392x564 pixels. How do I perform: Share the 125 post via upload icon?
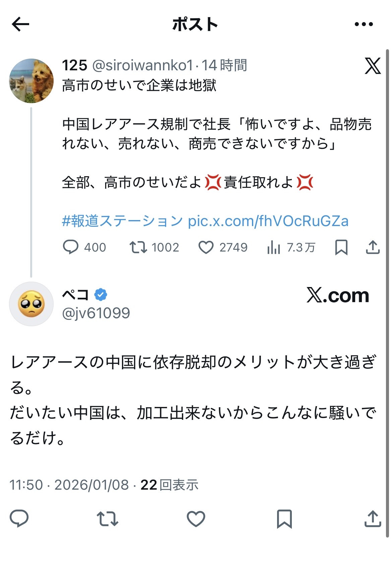coord(373,247)
